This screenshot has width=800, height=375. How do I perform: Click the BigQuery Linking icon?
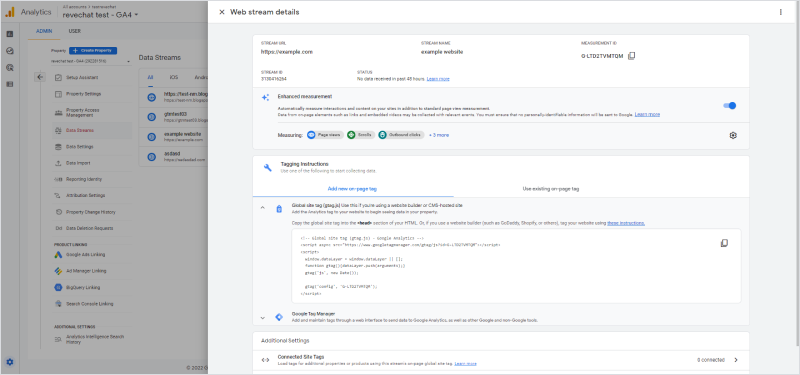point(59,287)
